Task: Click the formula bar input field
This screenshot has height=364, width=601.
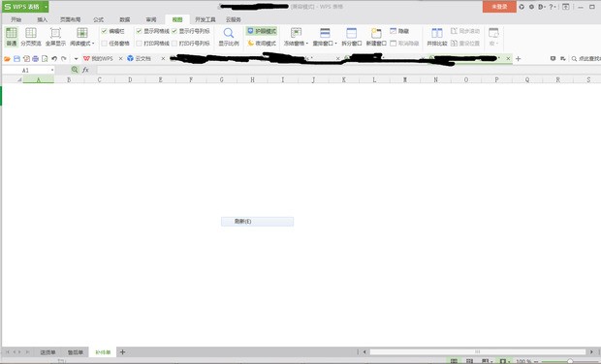Action: click(348, 70)
